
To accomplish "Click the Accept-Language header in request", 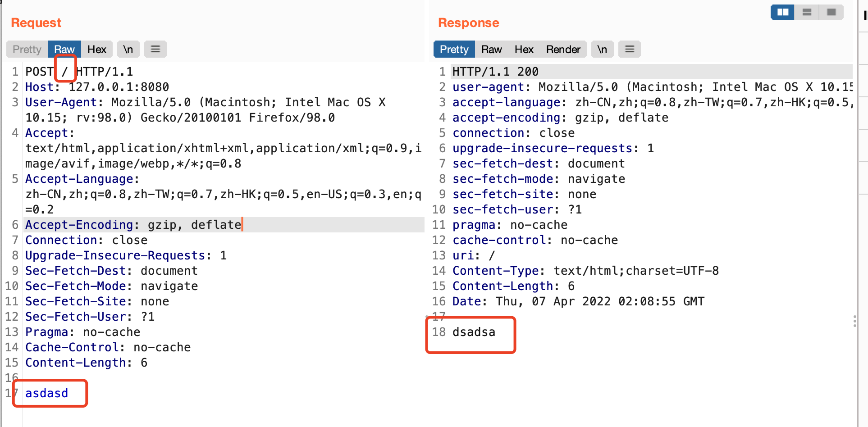I will coord(82,179).
